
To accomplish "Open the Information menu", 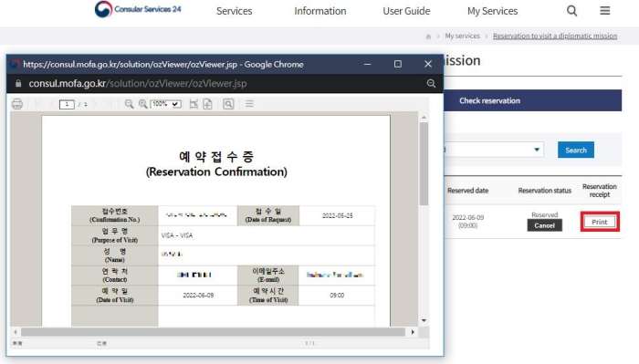I will point(320,11).
